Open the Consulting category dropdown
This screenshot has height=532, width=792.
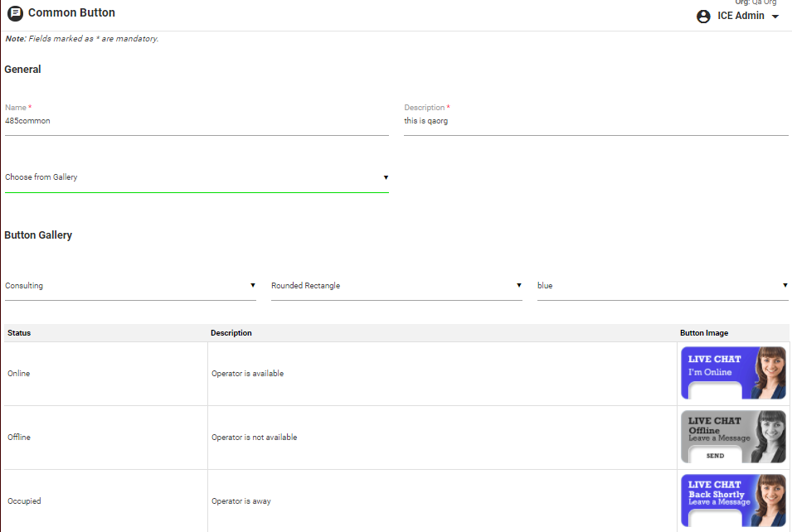click(130, 286)
